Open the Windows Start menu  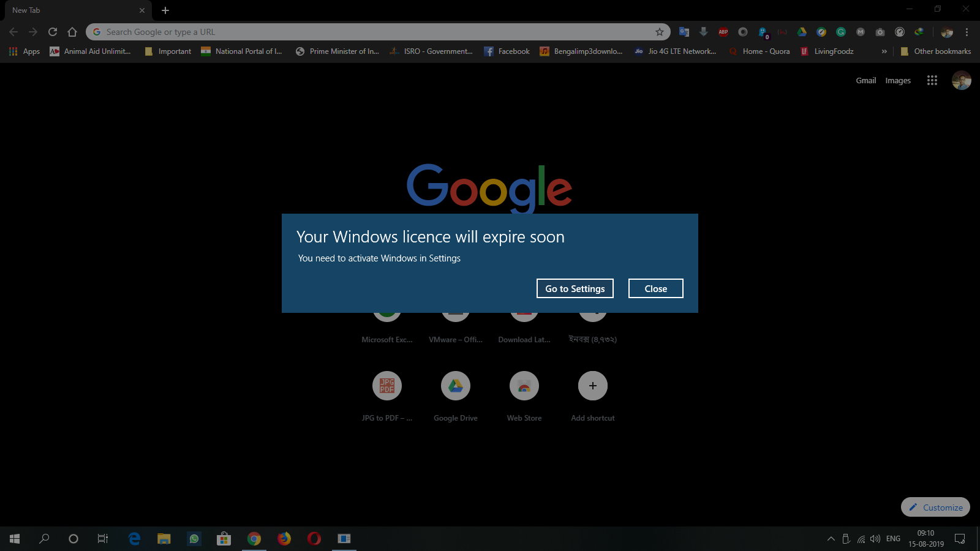(15, 539)
